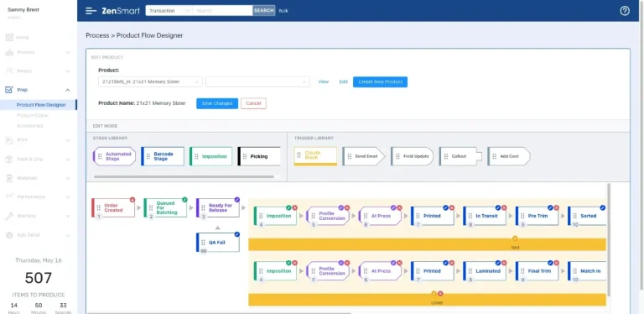The height and width of the screenshot is (314, 644).
Task: Click the Cancel button
Action: tap(253, 103)
